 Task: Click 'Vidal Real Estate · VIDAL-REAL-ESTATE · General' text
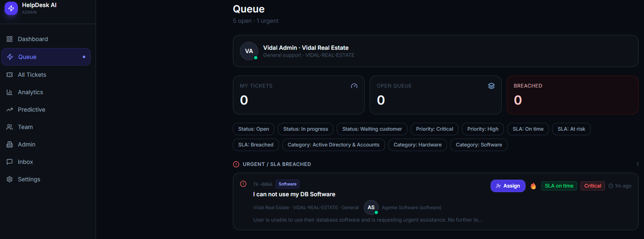pyautogui.click(x=306, y=207)
